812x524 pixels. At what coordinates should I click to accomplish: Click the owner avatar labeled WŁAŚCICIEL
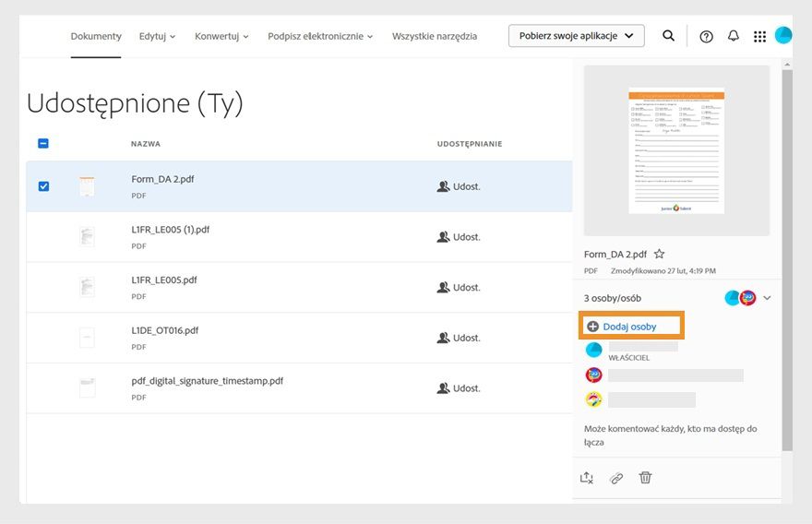(x=593, y=350)
